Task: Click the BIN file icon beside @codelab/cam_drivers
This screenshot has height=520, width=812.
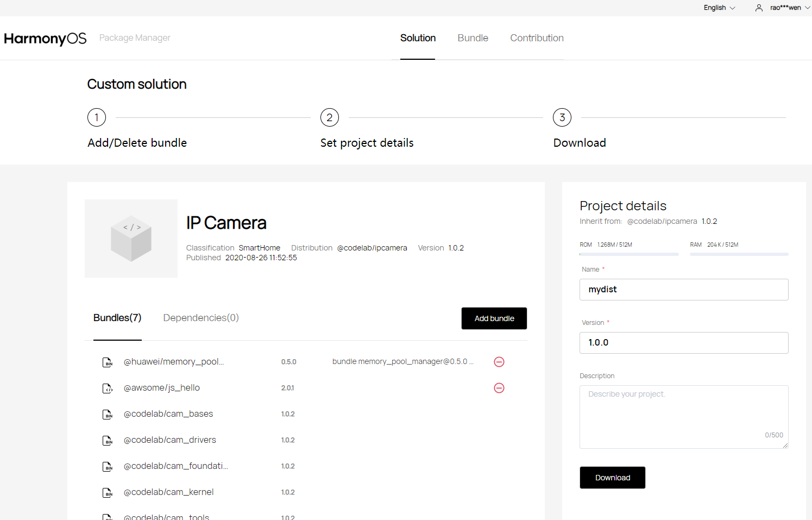Action: click(x=108, y=441)
